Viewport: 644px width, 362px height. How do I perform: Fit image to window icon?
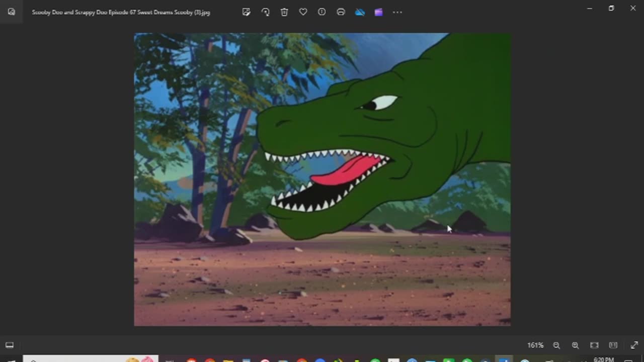594,345
